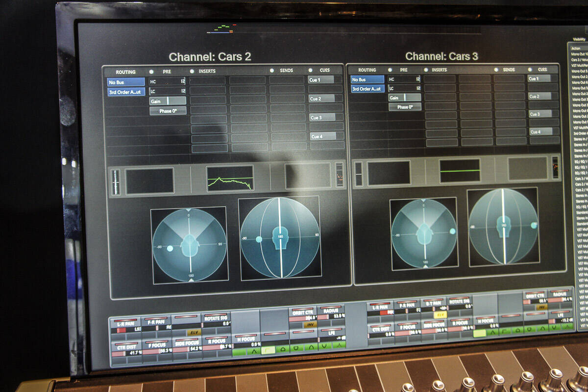Click the Gain slider on Cars 3
Image resolution: width=588 pixels, height=392 pixels.
click(405, 98)
